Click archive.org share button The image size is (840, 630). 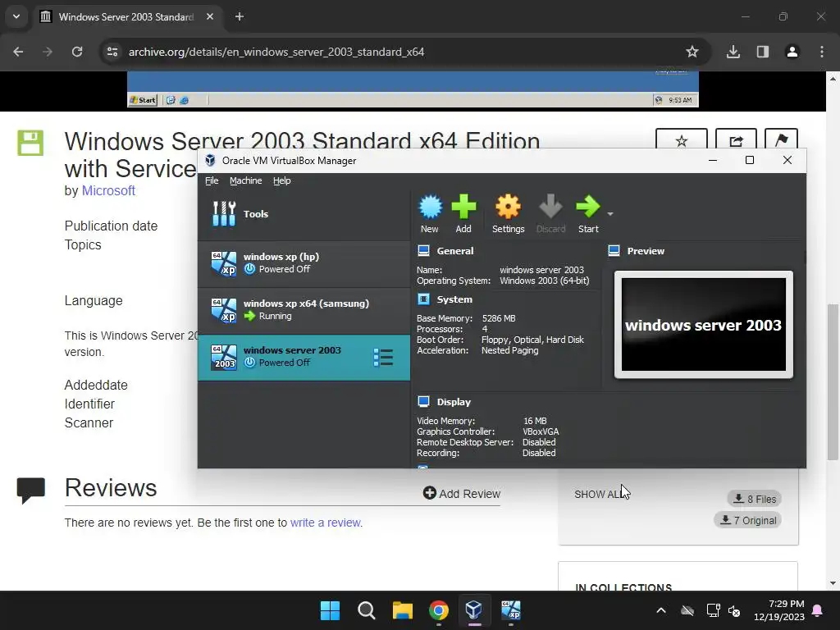coord(736,141)
